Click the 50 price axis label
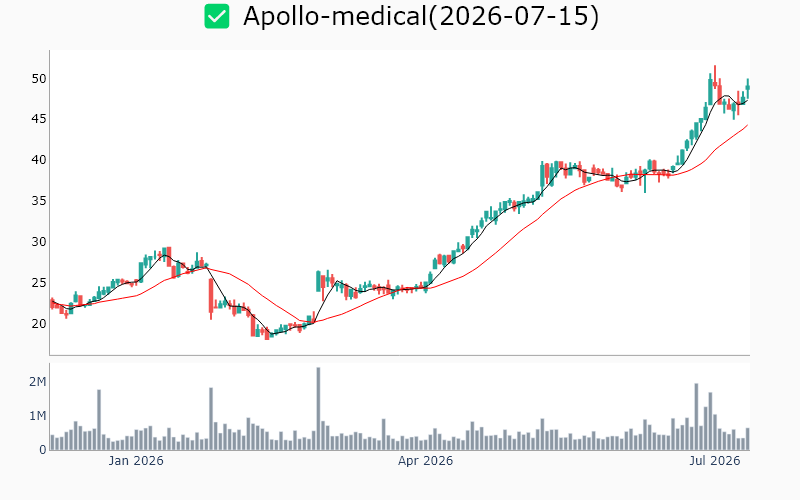 tap(39, 79)
